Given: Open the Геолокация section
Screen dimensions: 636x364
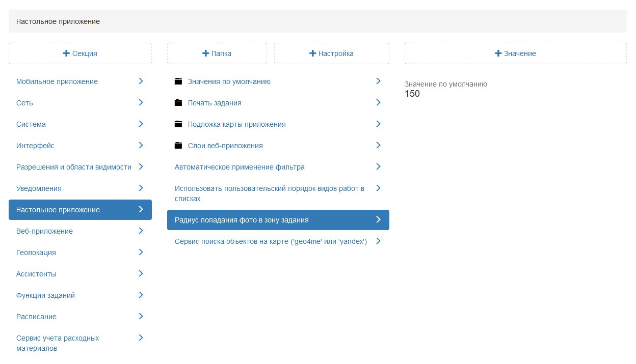Looking at the screenshot, I should point(36,253).
